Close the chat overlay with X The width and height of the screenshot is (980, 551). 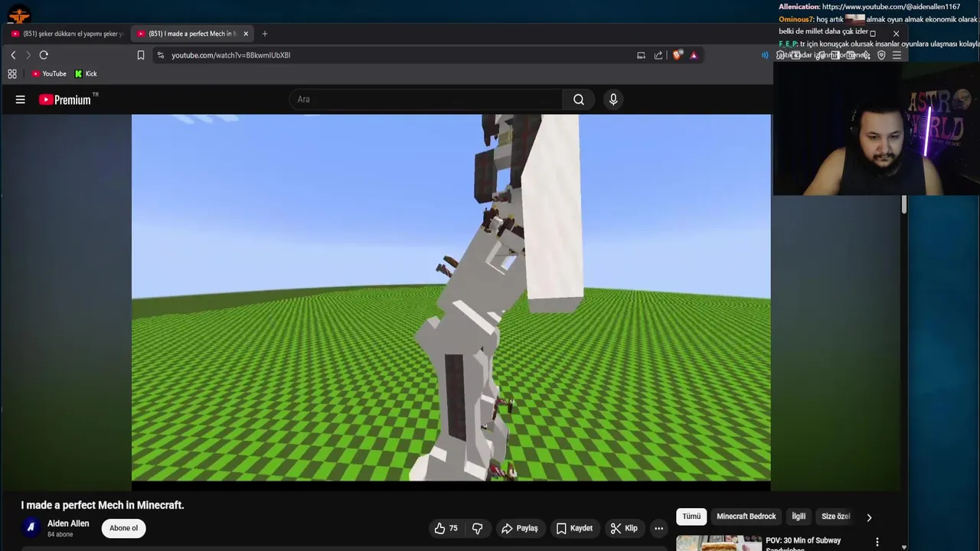coord(896,34)
